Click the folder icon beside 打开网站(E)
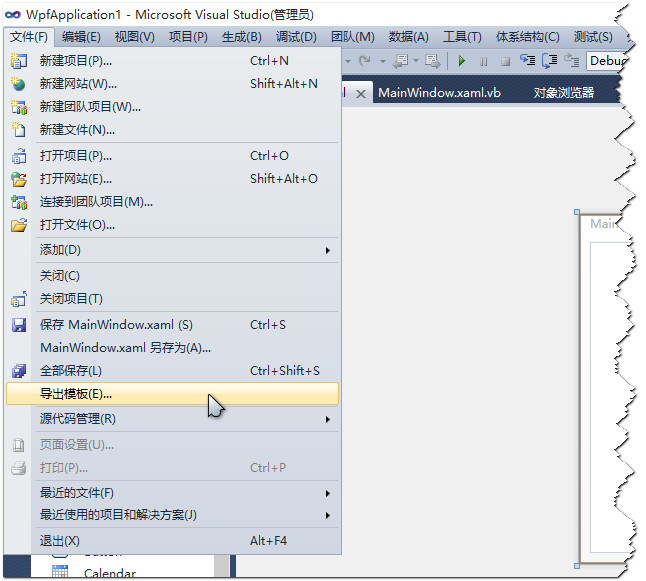 [19, 179]
